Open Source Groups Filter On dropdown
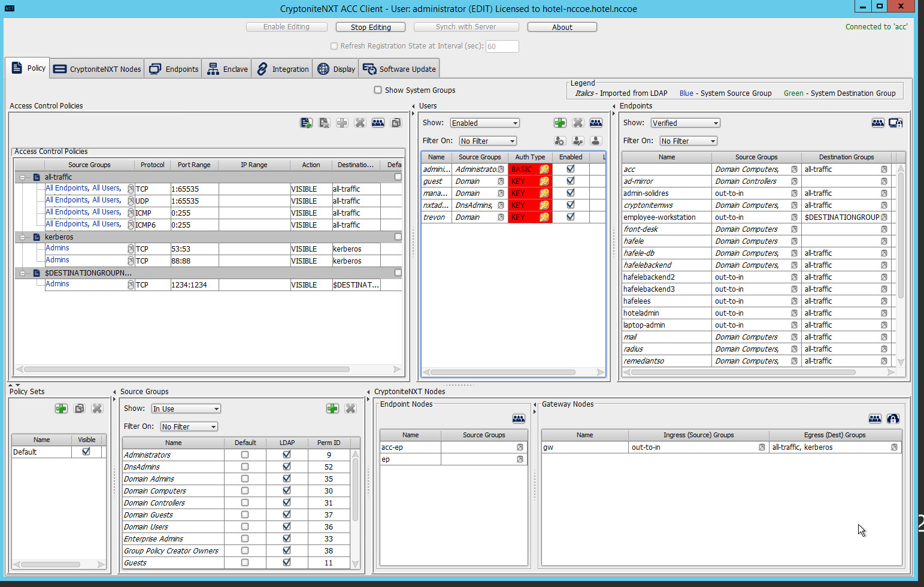924x587 pixels. point(189,426)
